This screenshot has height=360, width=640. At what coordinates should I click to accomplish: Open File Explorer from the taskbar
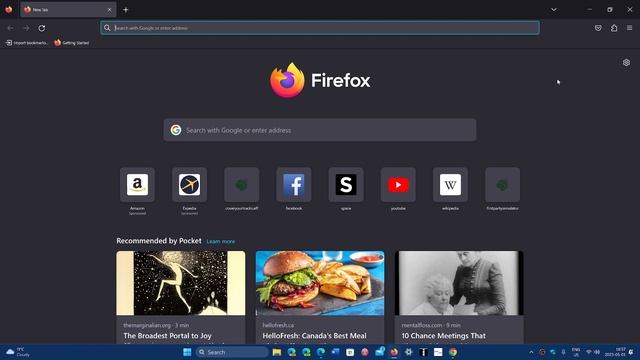point(277,352)
